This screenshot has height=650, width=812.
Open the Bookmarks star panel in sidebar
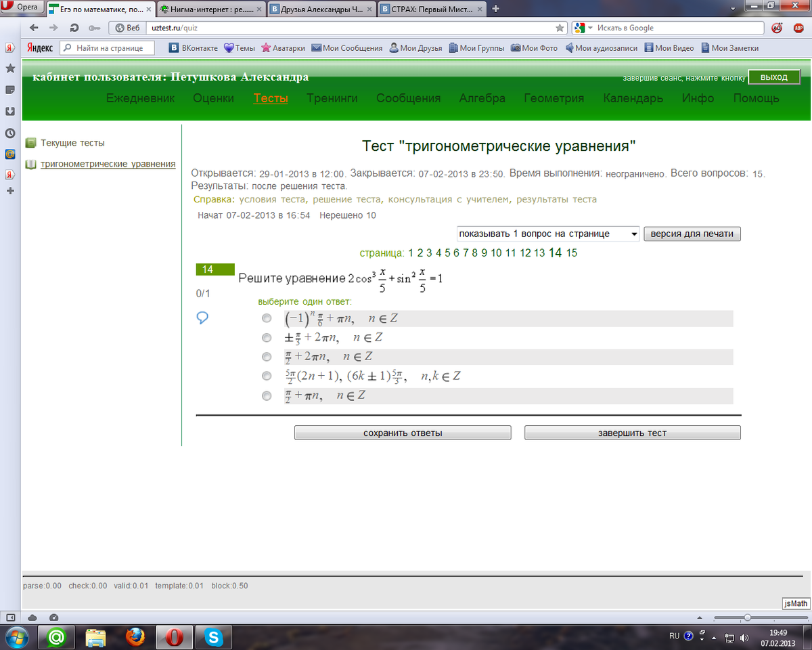click(x=10, y=68)
